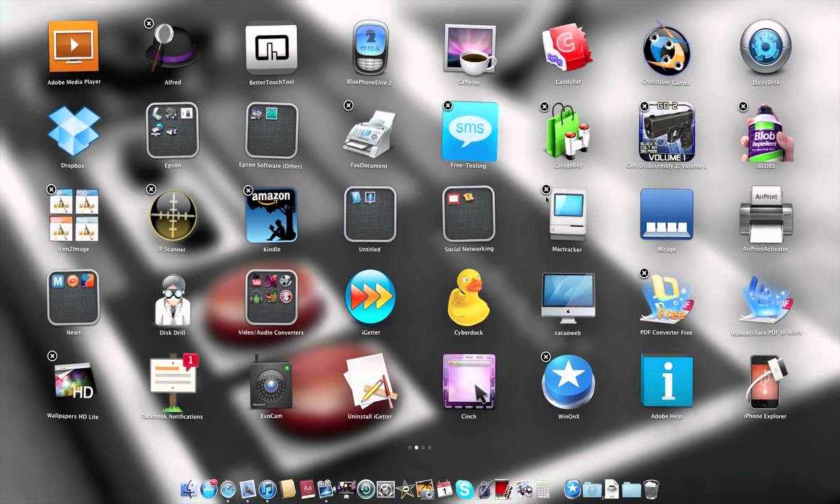840x504 pixels.
Task: Open BetterTouchTool
Action: click(272, 50)
